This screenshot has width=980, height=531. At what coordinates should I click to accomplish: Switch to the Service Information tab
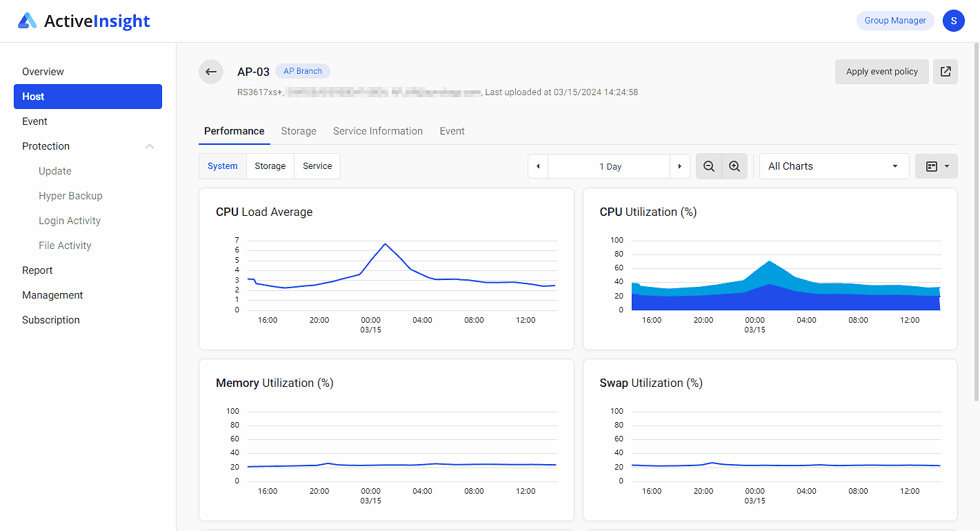(377, 130)
